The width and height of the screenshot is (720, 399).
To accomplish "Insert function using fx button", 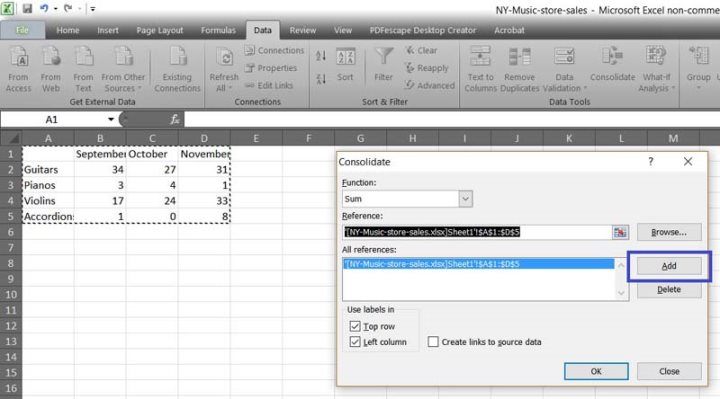I will pos(174,120).
